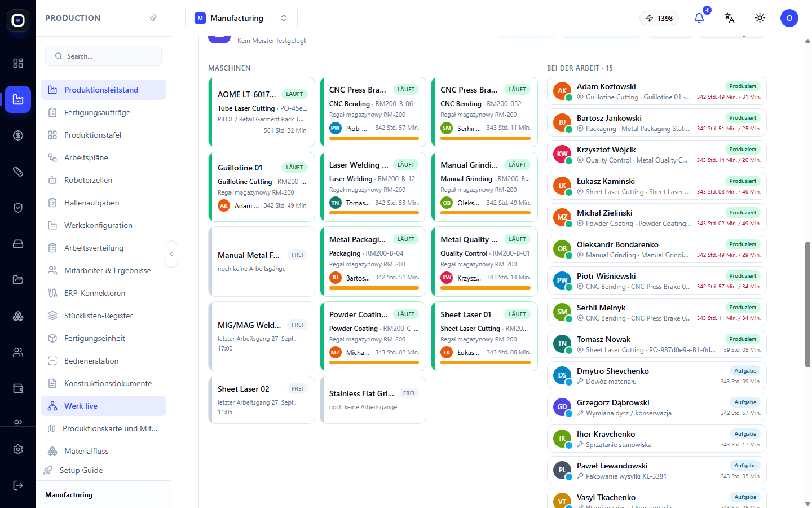Click the Sheet Laser 01 progress bar
812x508 pixels.
(x=486, y=362)
